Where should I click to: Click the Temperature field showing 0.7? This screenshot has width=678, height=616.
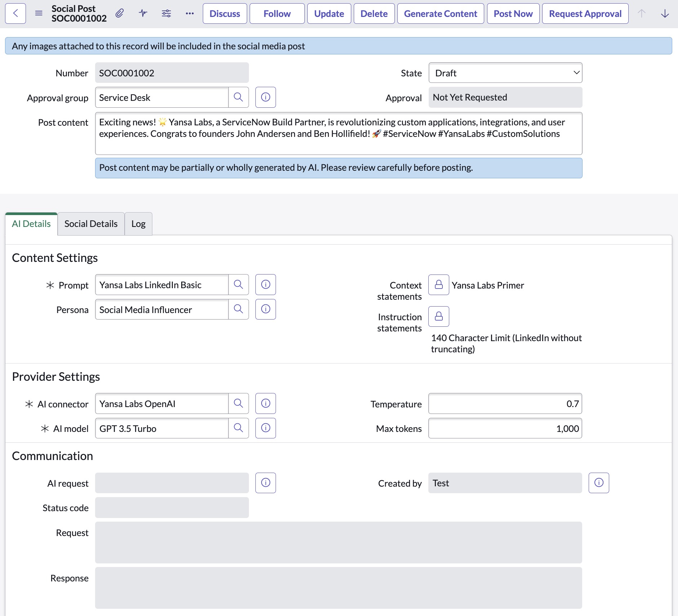pyautogui.click(x=505, y=403)
